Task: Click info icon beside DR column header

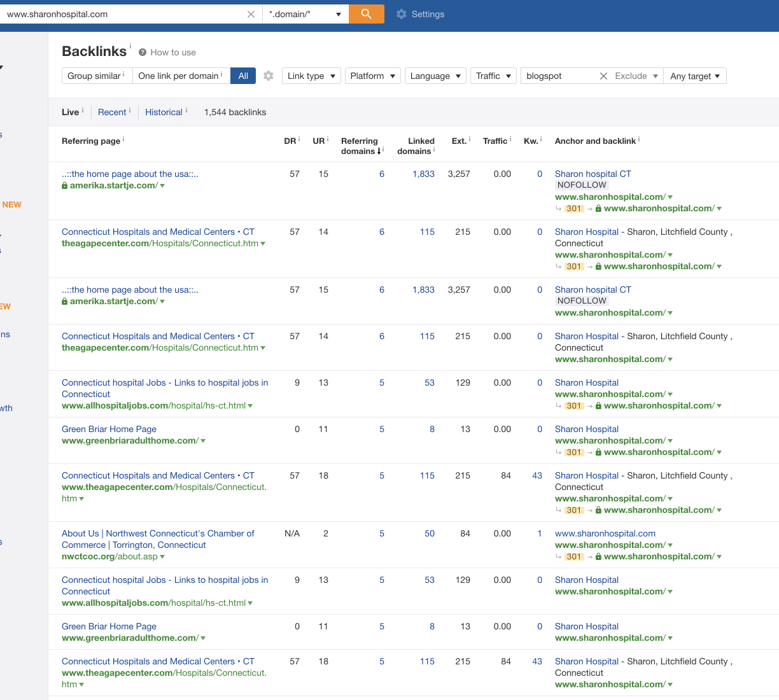Action: coord(299,139)
